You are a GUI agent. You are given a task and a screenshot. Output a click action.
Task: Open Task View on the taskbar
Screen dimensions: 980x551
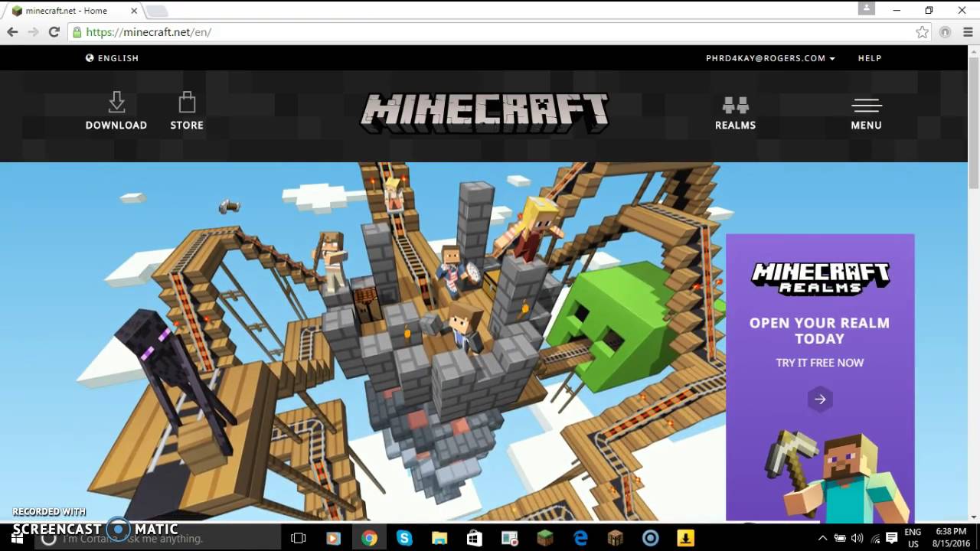click(299, 538)
